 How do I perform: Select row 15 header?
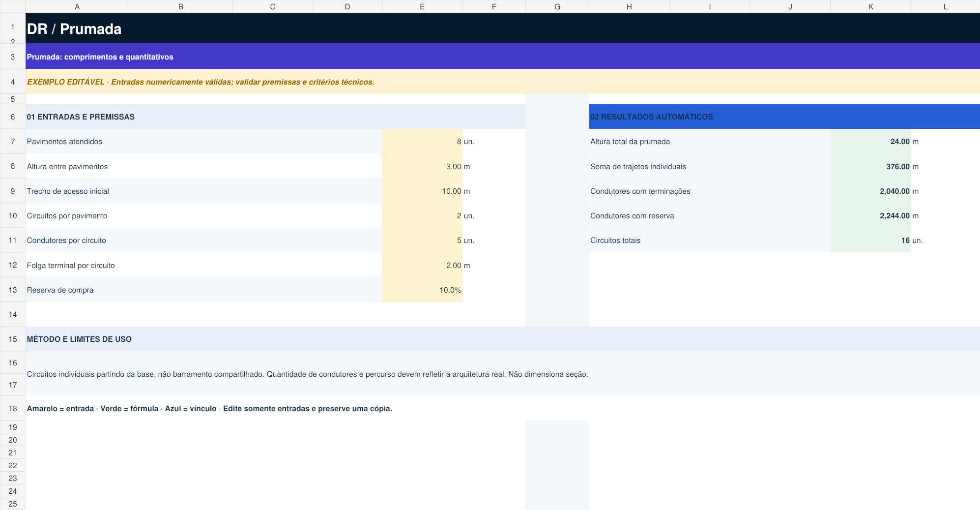13,339
